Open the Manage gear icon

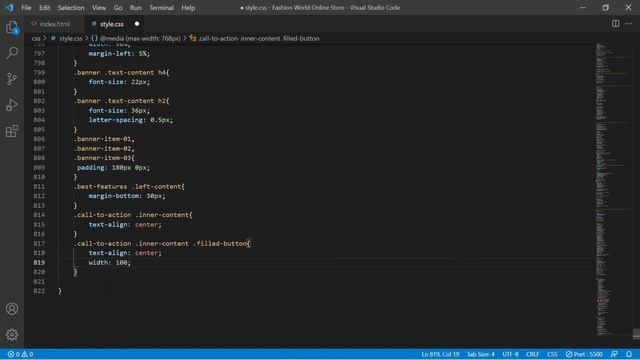(x=12, y=335)
